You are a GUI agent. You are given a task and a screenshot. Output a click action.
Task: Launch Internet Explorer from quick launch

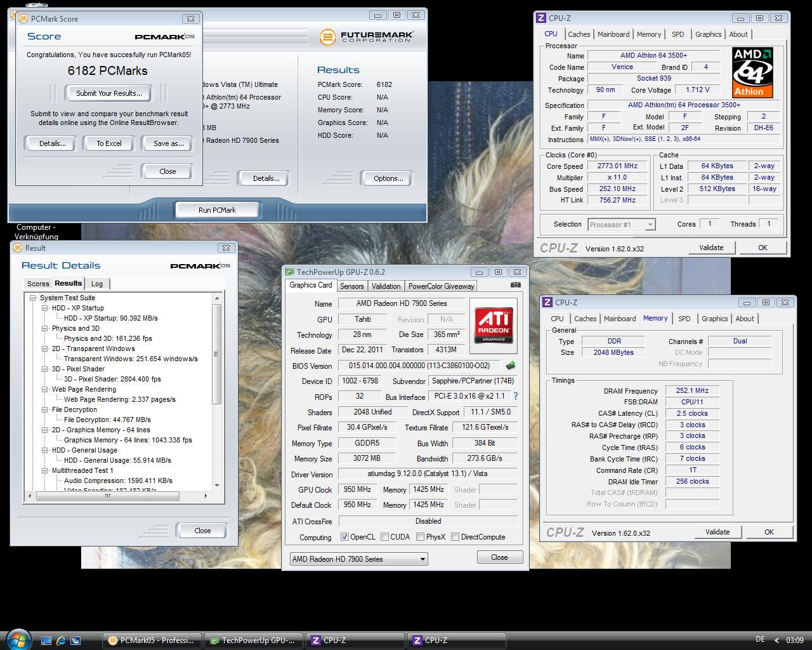[x=61, y=640]
